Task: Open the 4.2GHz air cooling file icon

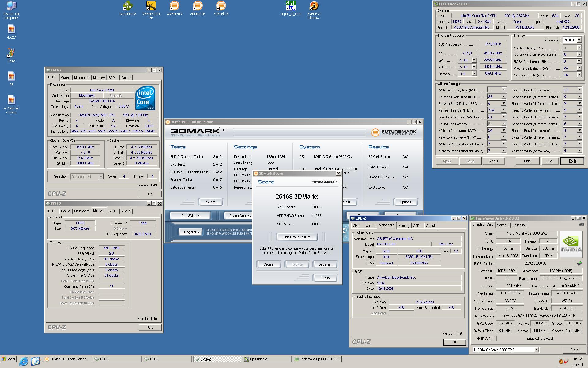Action: 11,105
